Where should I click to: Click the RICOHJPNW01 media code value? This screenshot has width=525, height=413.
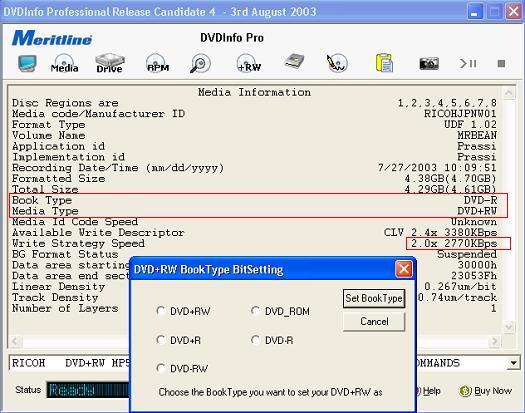460,114
